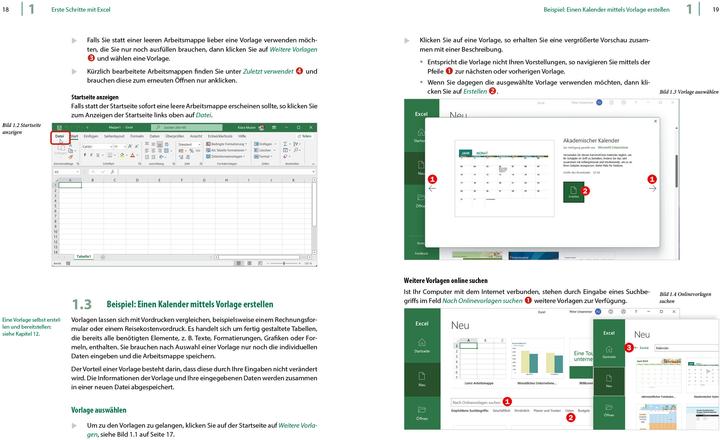Open the Format cells menu in ribbon
720x440 pixels.
(x=262, y=156)
